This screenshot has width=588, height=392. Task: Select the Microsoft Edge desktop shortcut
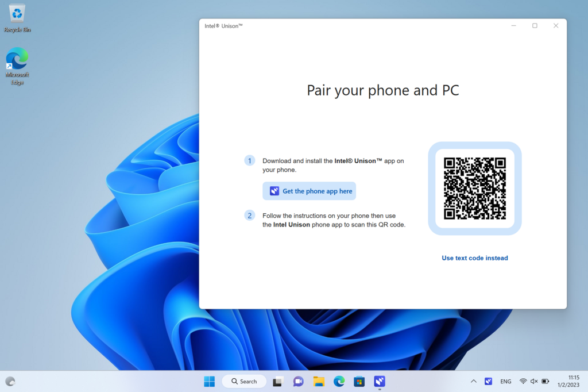point(17,67)
